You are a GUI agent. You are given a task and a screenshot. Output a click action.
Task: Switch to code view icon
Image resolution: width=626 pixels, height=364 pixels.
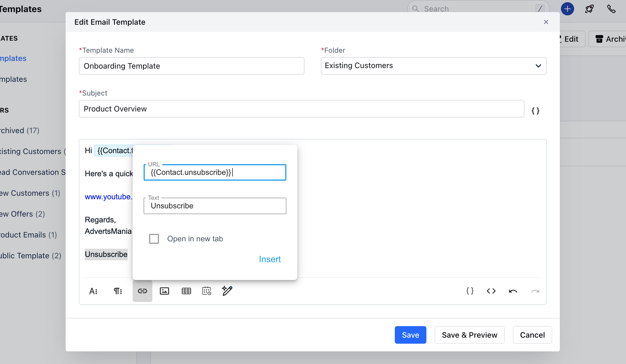coord(491,291)
